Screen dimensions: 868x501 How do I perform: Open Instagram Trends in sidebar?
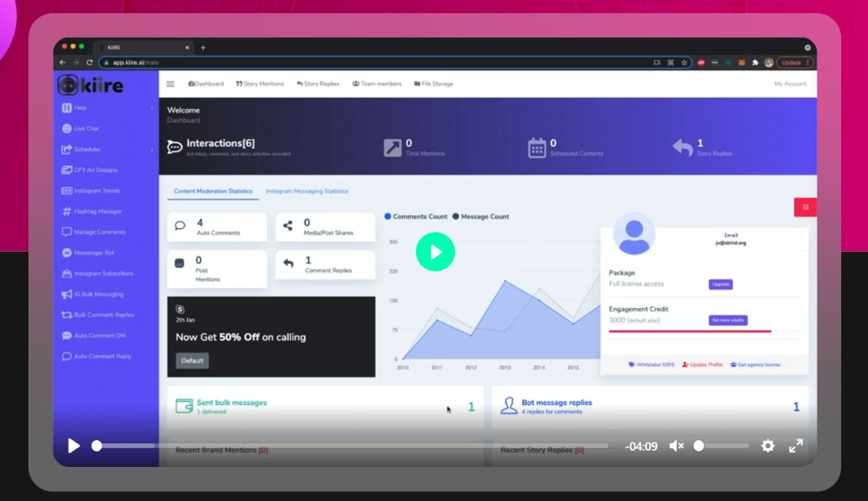coord(91,191)
